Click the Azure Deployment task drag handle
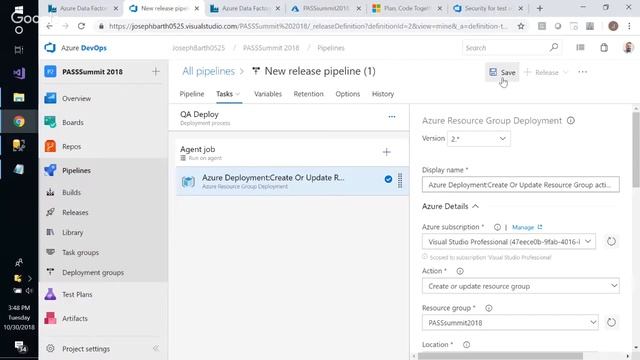Screen dimensions: 640x360 point(400,180)
